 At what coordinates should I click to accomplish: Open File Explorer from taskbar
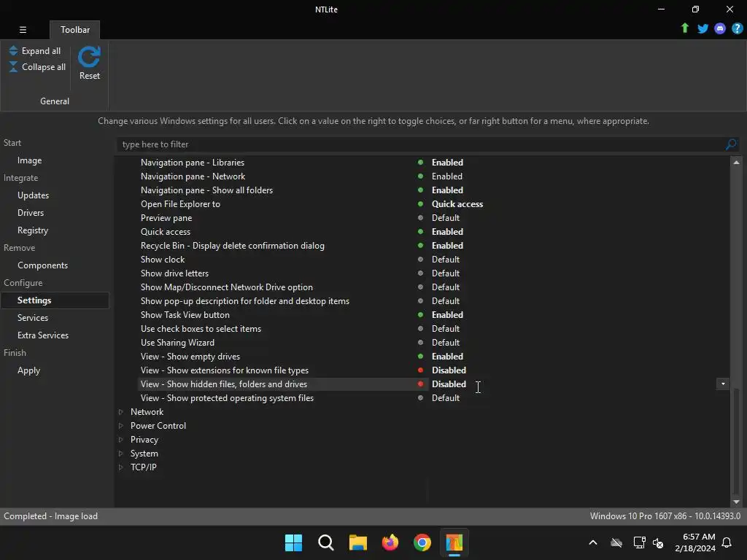(x=357, y=542)
